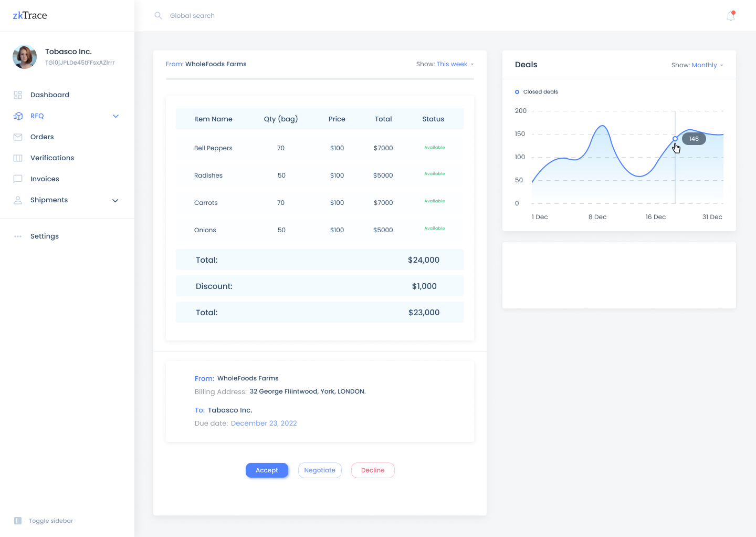Click the 16 Dec axis label
Viewport: 756px width, 537px height.
(656, 217)
